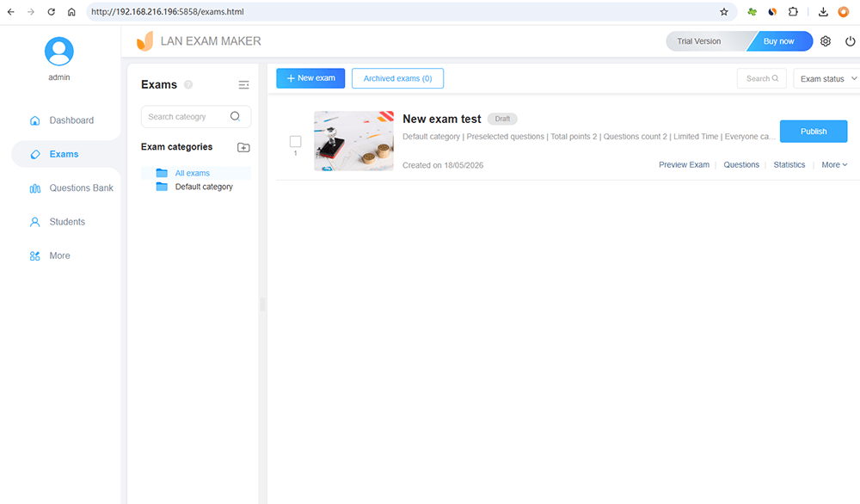Open the Preview Exam link
The image size is (860, 504).
coord(684,164)
